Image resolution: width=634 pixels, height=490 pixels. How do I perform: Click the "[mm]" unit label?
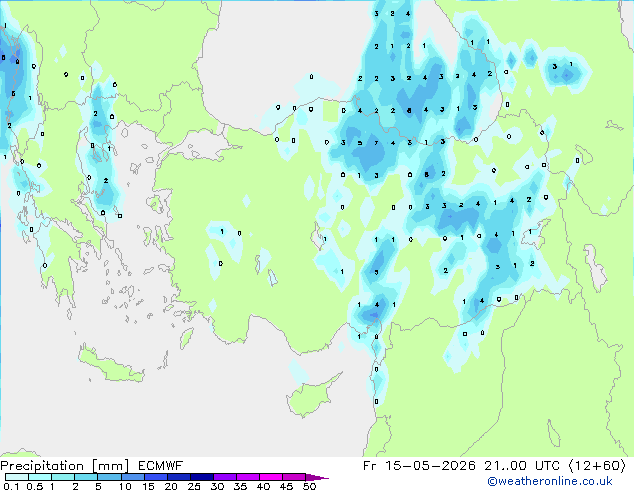tap(110, 466)
